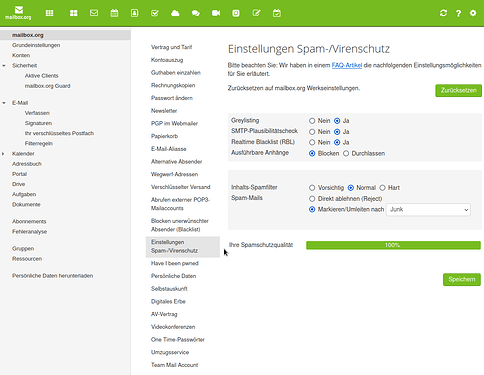The width and height of the screenshot is (484, 375).
Task: Click the Zurücksetzen button
Action: tap(458, 90)
